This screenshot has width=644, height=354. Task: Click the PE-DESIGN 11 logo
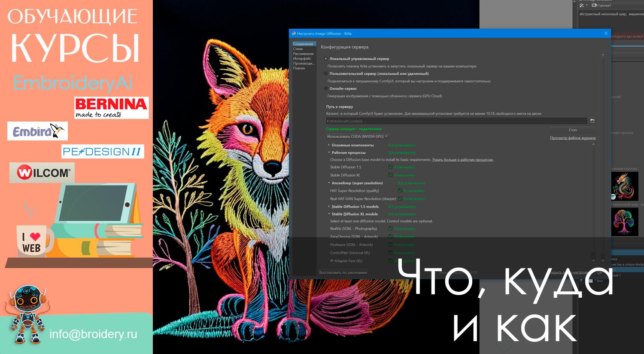(103, 151)
